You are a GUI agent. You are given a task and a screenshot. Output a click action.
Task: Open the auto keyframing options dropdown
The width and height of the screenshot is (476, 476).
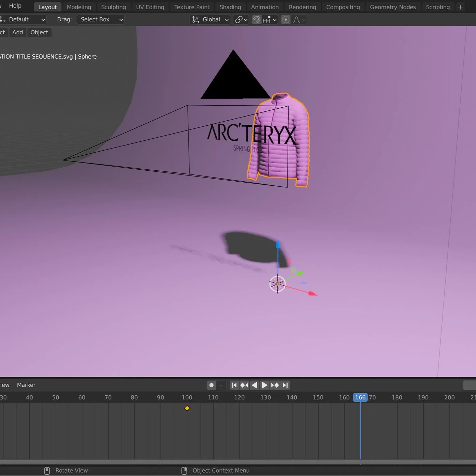pos(221,385)
